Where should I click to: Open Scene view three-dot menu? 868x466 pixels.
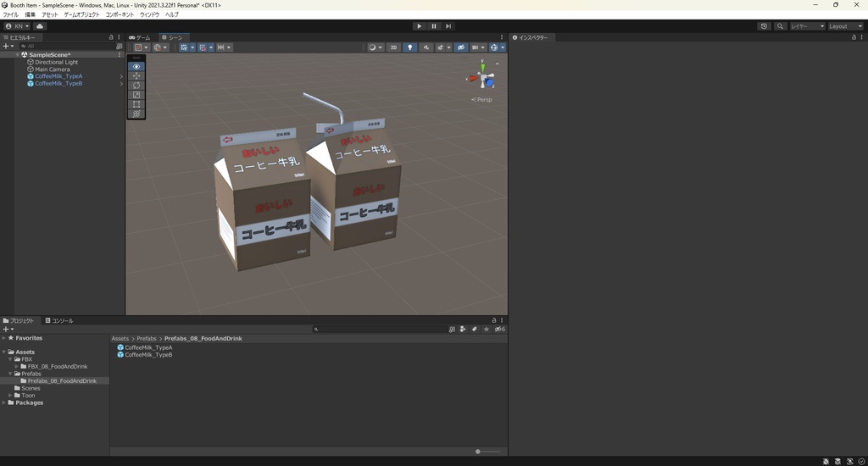click(x=502, y=37)
